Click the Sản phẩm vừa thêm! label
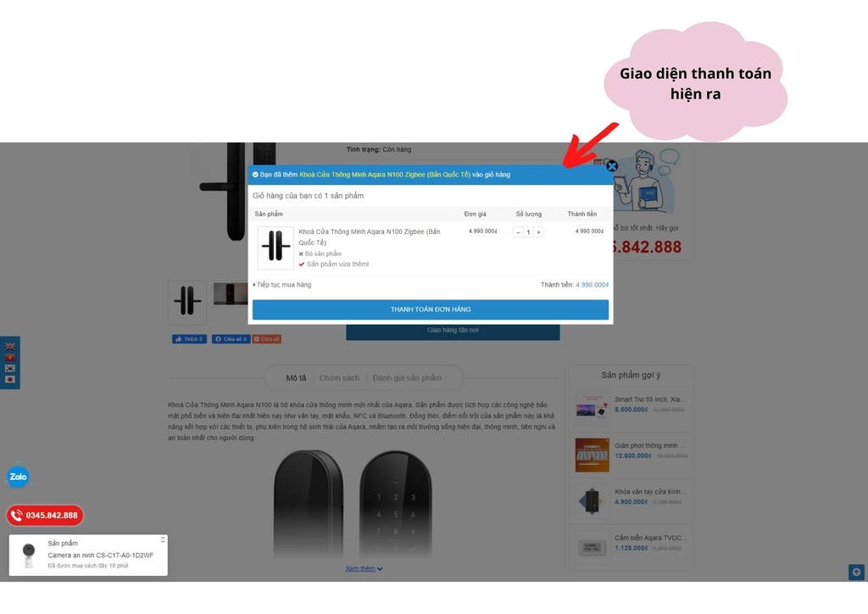This screenshot has height=614, width=868. coord(337,264)
